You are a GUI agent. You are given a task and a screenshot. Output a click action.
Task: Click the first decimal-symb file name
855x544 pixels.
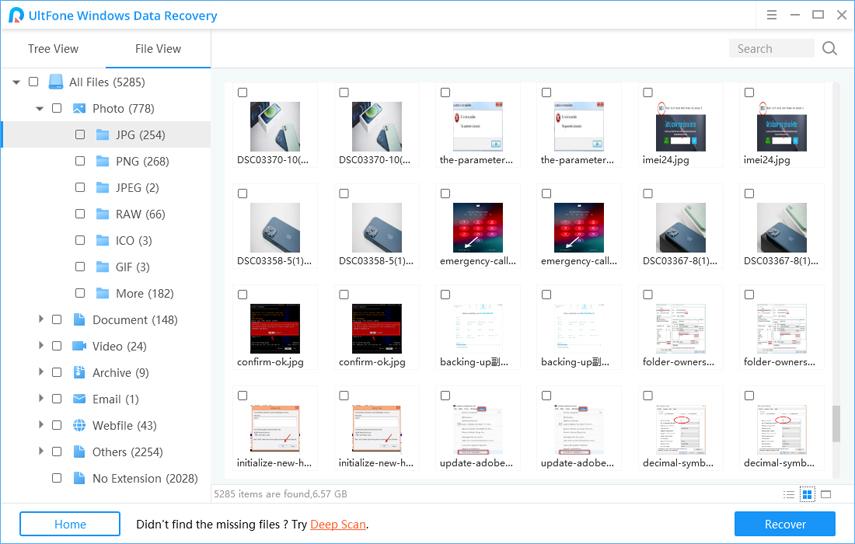click(678, 463)
